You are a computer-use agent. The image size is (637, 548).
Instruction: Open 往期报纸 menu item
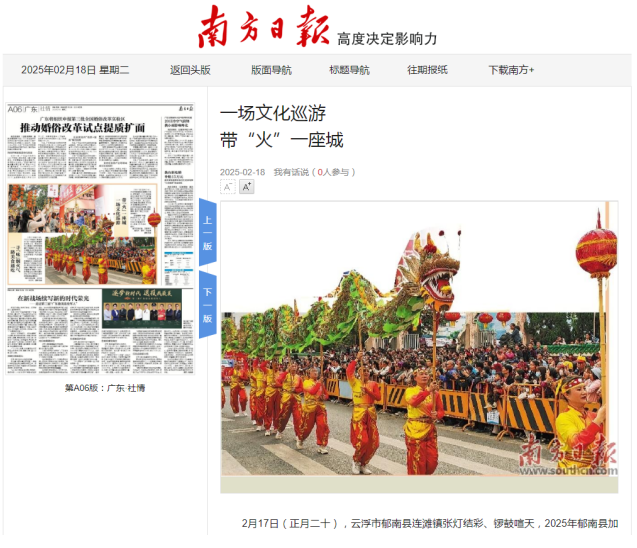point(427,70)
